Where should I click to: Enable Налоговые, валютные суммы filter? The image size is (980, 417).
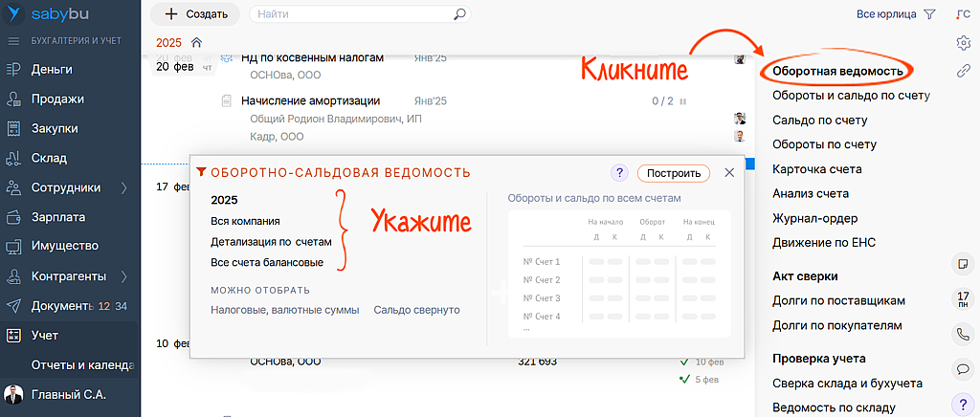[284, 310]
